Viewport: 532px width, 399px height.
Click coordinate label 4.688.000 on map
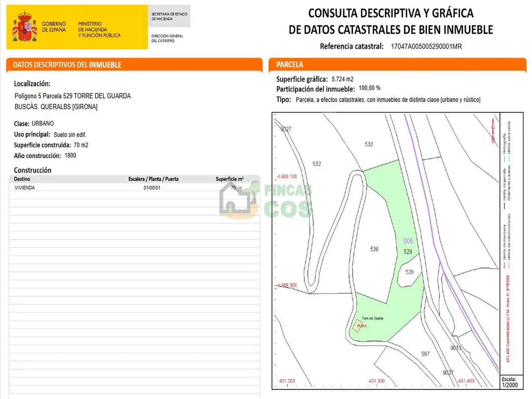click(287, 286)
